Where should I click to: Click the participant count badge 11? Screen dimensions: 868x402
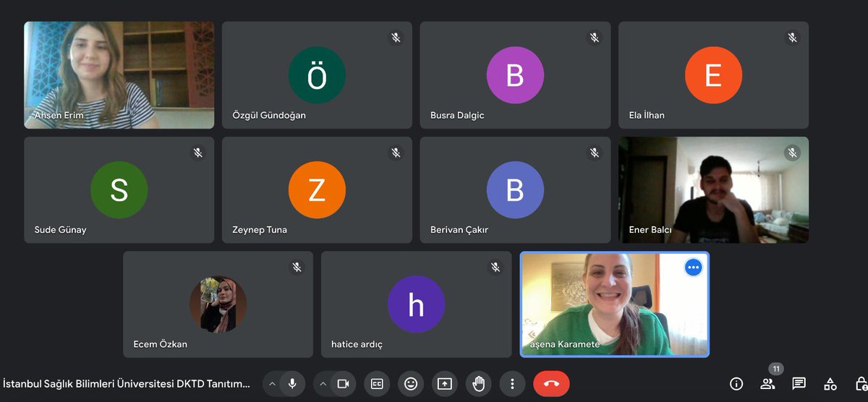click(x=776, y=369)
